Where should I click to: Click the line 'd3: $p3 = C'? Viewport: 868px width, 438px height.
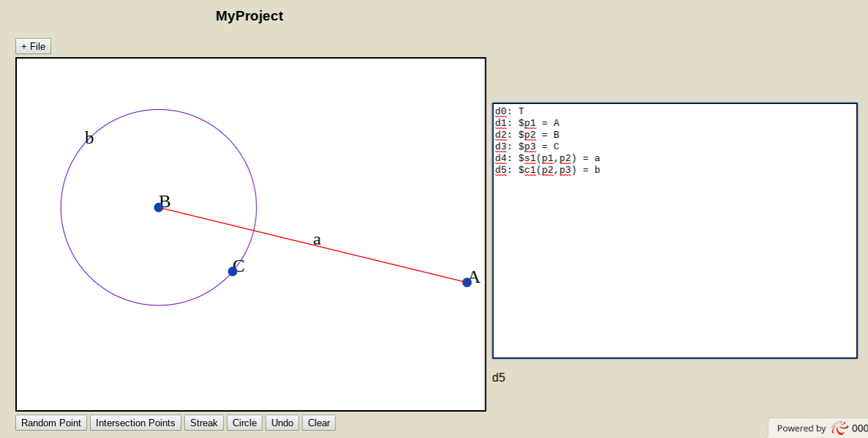527,146
